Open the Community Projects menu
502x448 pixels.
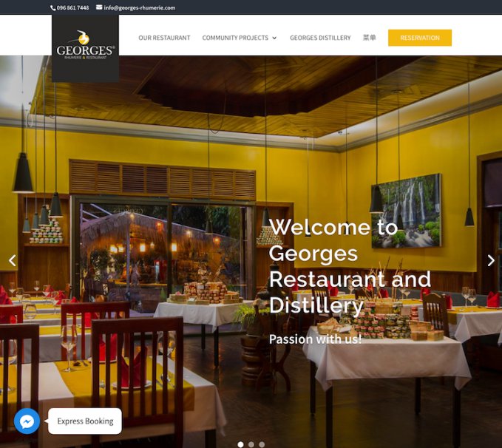235,38
